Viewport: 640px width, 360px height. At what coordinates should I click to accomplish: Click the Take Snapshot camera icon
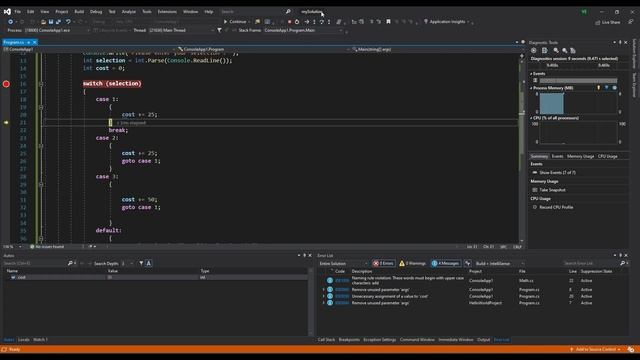pos(535,190)
